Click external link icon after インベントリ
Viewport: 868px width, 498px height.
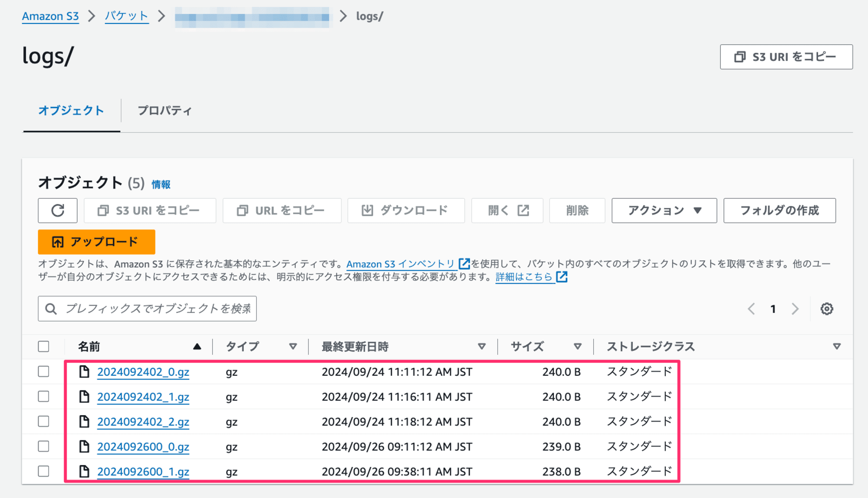(464, 264)
